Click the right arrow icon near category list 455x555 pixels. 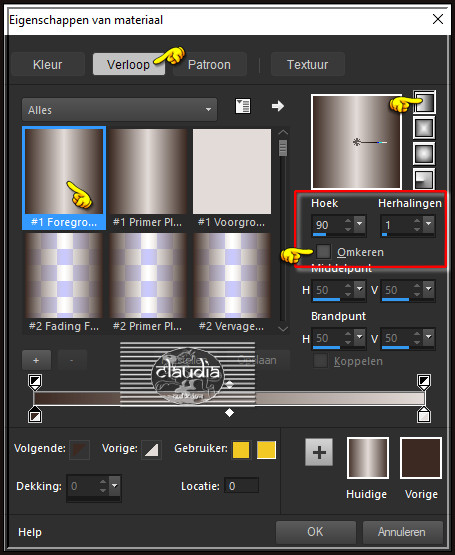278,106
